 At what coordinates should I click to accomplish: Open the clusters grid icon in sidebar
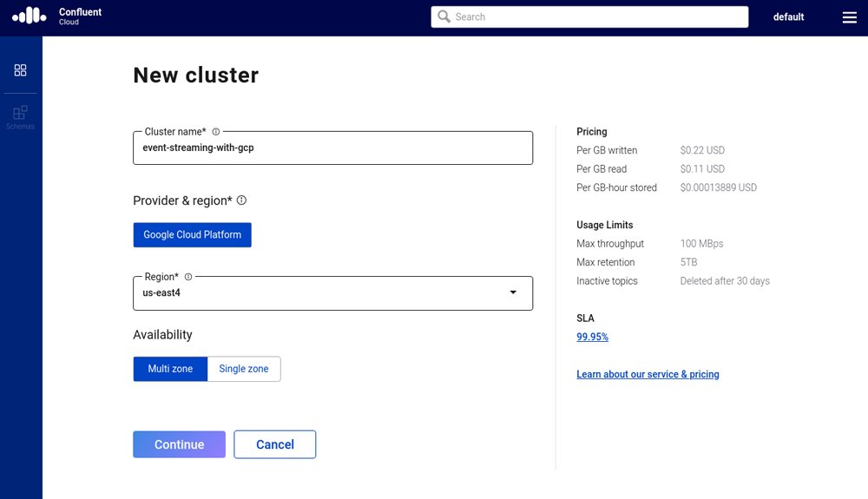21,70
